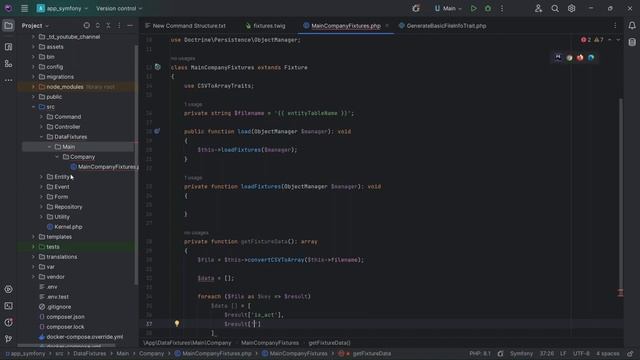The height and width of the screenshot is (360, 640).
Task: Open the Problems tool window
Action: coord(8,322)
